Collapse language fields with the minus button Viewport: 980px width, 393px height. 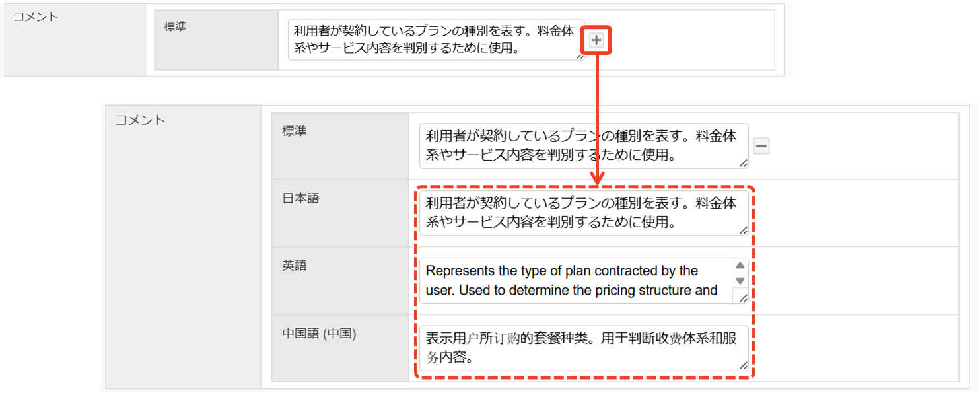click(x=761, y=146)
